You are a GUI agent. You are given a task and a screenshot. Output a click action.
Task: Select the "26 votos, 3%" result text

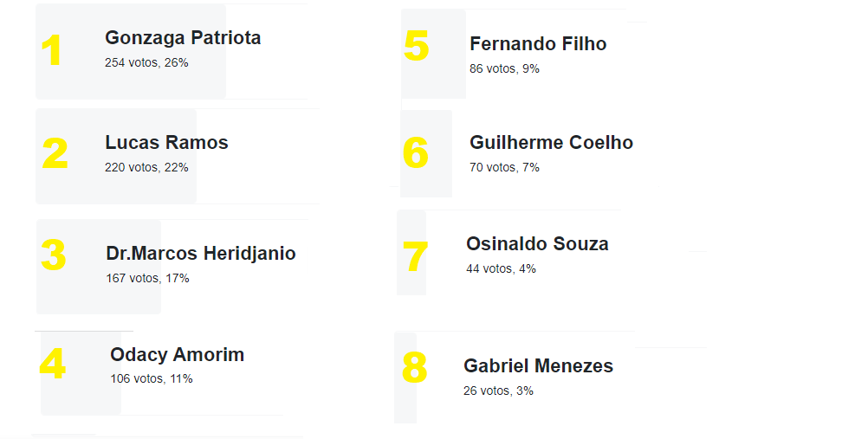(x=498, y=391)
